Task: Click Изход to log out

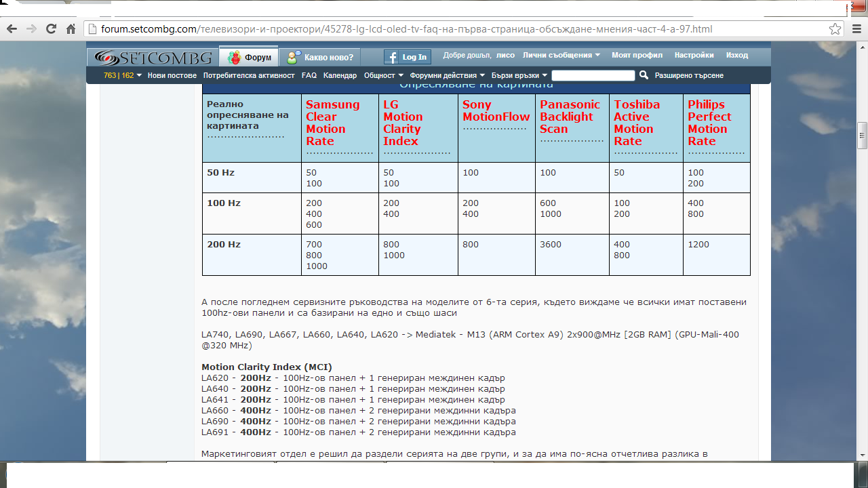Action: pyautogui.click(x=737, y=55)
